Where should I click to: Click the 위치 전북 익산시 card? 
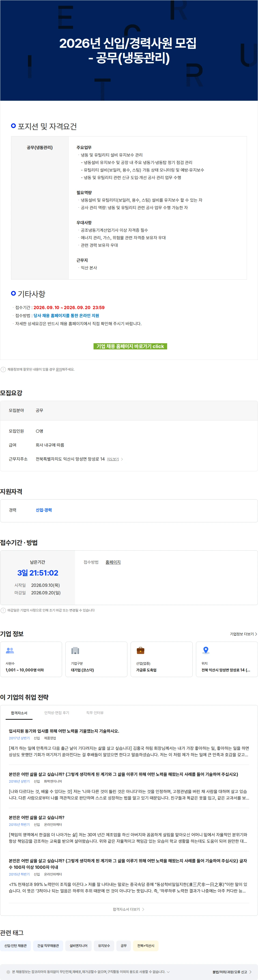pyautogui.click(x=227, y=659)
